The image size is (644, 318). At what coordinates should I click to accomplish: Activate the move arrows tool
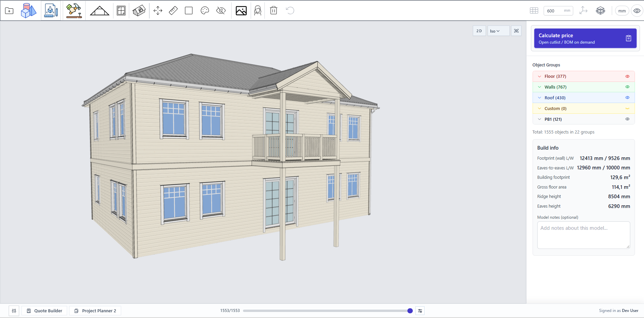[x=158, y=11]
